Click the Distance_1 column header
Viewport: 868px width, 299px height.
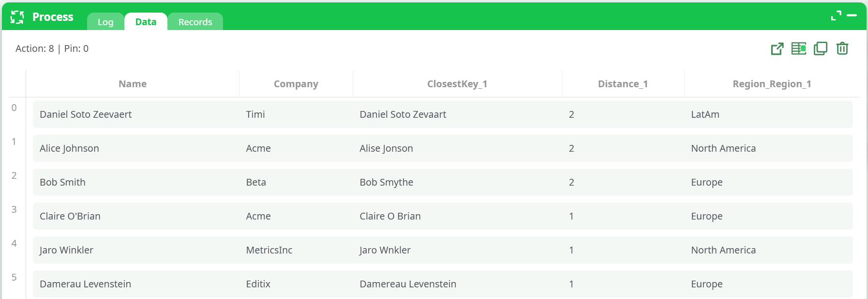click(x=623, y=83)
